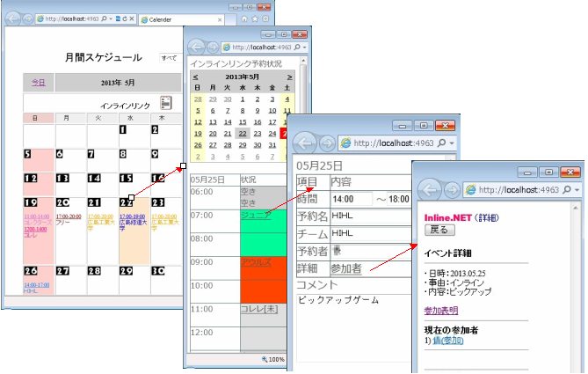Click the 参加表明 link
Image resolution: width=588 pixels, height=374 pixels.
tap(440, 311)
